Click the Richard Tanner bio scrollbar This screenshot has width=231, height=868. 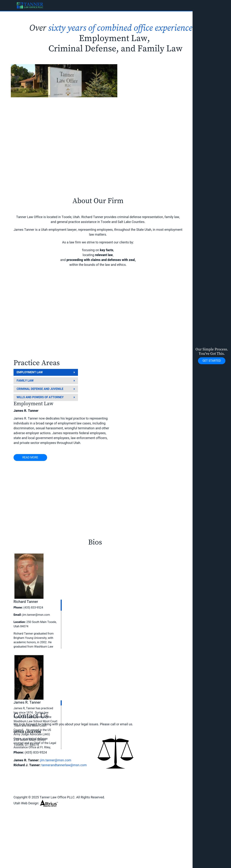tap(61, 624)
